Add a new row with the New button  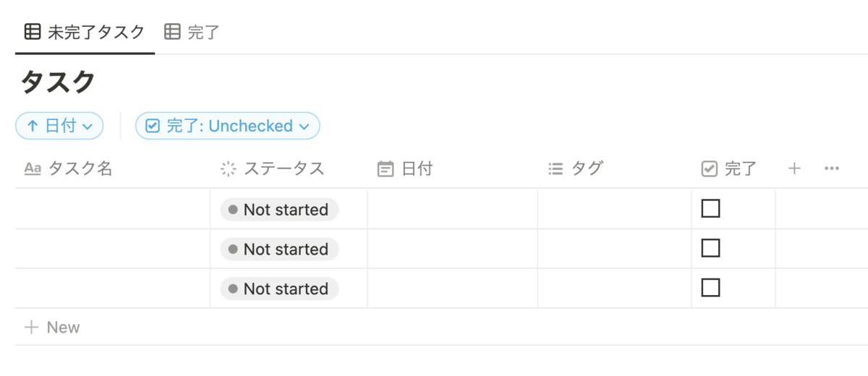pos(52,328)
